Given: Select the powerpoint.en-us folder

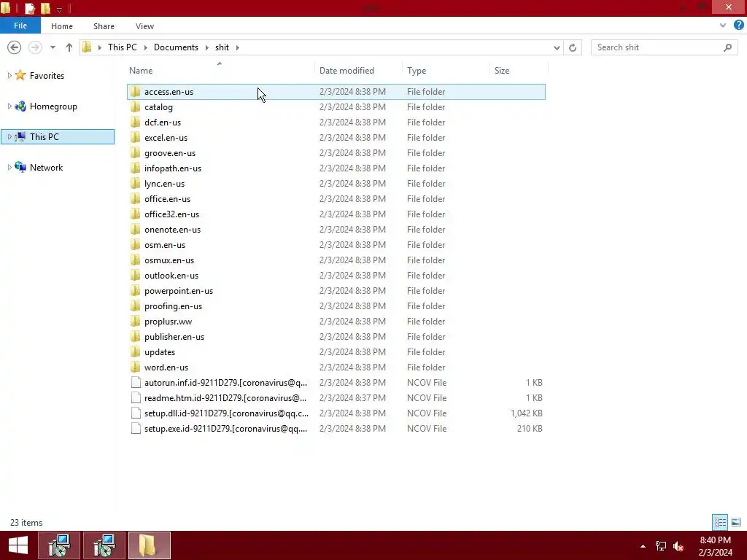Looking at the screenshot, I should 336,290.
